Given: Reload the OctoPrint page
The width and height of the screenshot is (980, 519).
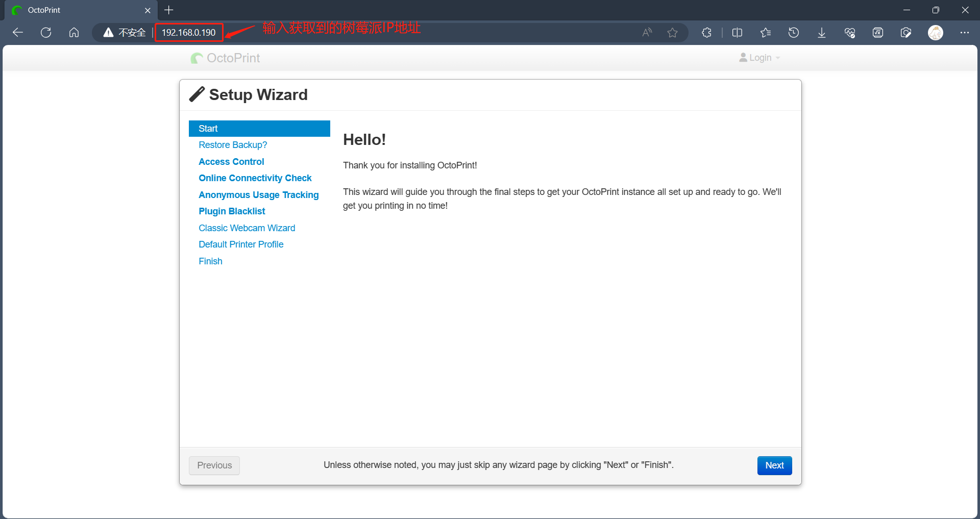Looking at the screenshot, I should coord(46,33).
